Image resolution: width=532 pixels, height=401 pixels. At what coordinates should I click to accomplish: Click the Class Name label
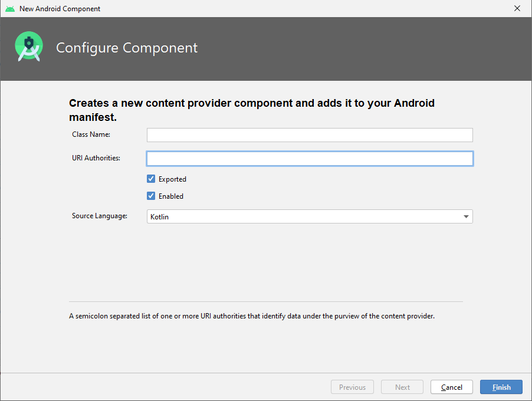(x=90, y=134)
